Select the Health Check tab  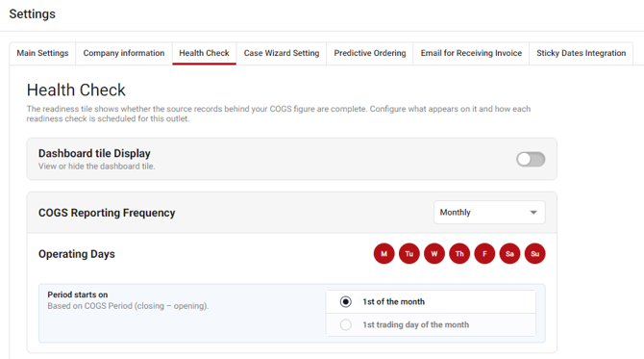204,53
